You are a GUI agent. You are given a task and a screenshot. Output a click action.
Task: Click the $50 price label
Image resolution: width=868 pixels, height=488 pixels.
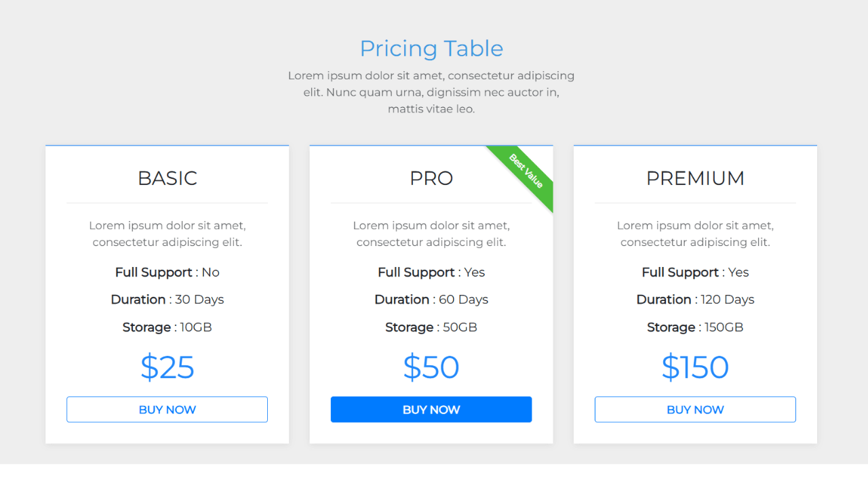click(431, 367)
